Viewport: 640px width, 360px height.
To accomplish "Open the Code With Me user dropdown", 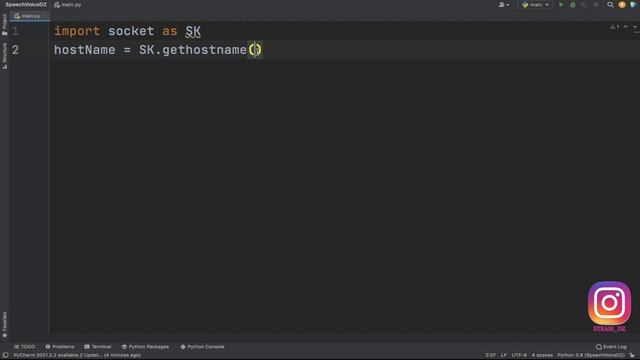I will click(504, 5).
